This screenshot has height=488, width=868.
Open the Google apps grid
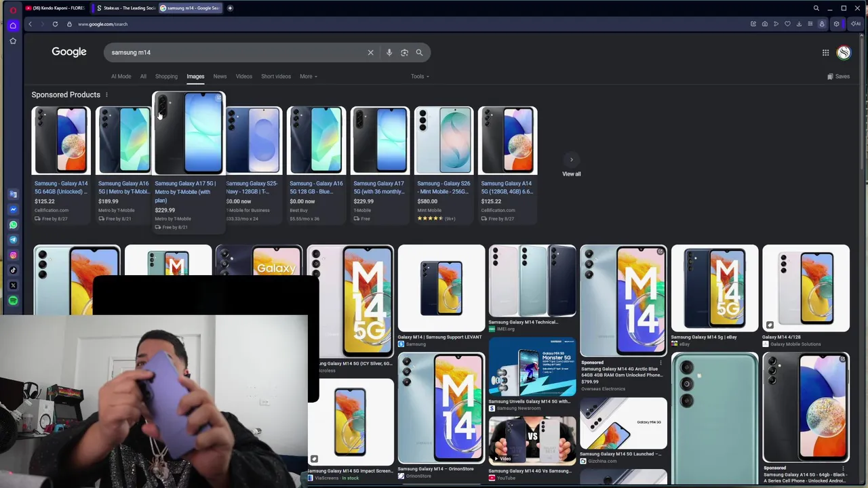coord(825,53)
